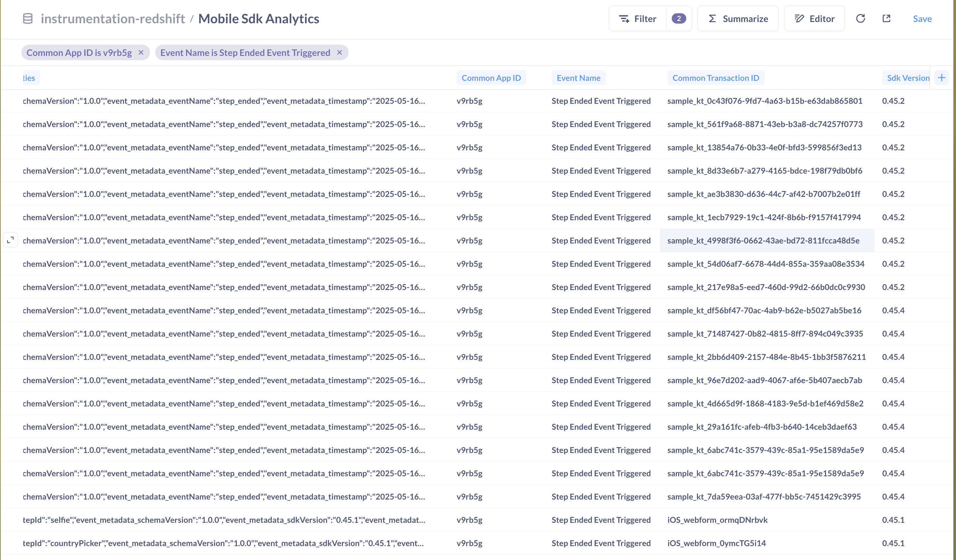Refresh the query results
The image size is (956, 560).
click(861, 18)
